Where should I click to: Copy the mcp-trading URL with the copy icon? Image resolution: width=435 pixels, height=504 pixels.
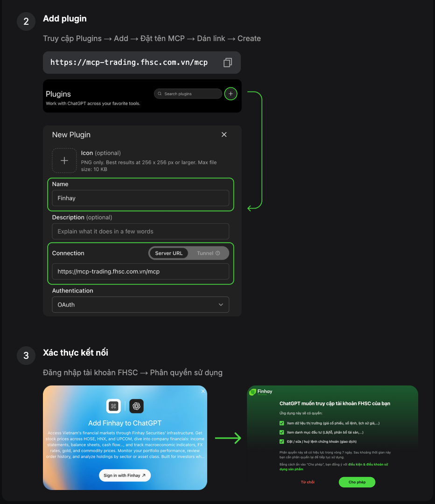pos(228,63)
